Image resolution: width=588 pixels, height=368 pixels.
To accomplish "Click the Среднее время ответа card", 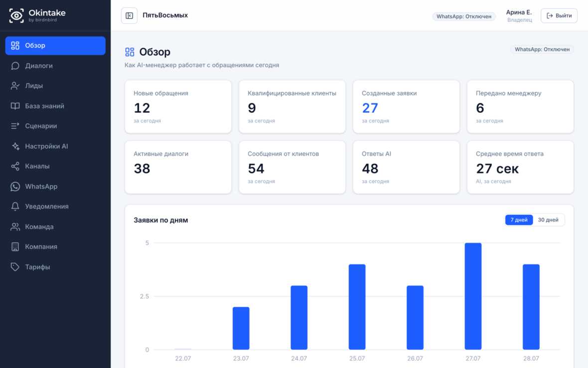I will pyautogui.click(x=521, y=168).
